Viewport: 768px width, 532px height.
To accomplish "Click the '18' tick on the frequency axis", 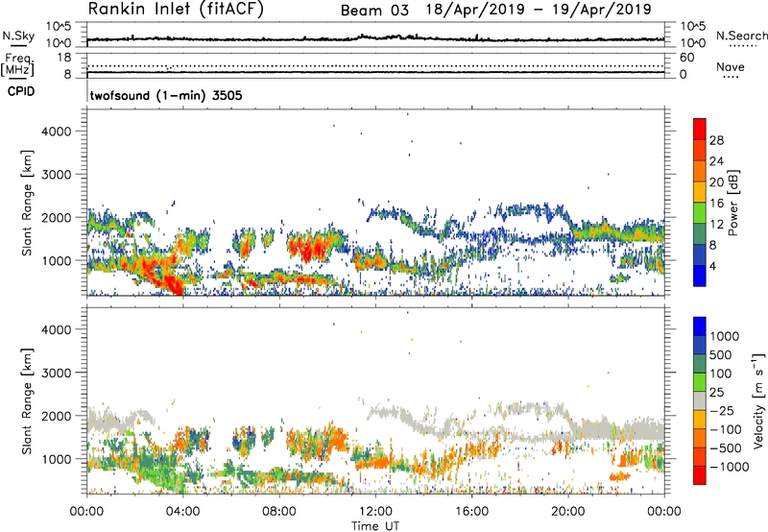I will point(64,58).
